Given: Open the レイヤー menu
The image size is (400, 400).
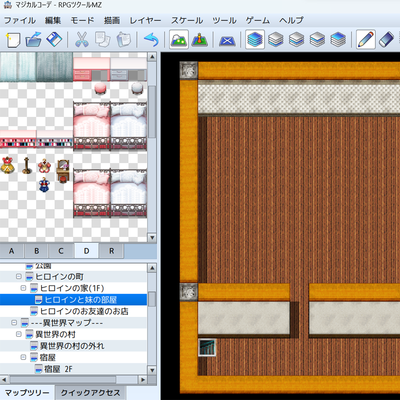Looking at the screenshot, I should pyautogui.click(x=145, y=20).
